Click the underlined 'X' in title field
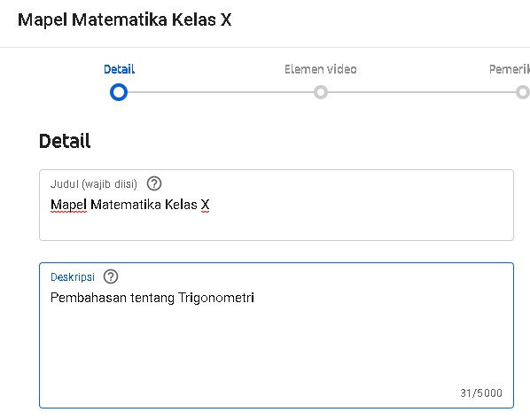 pyautogui.click(x=205, y=205)
